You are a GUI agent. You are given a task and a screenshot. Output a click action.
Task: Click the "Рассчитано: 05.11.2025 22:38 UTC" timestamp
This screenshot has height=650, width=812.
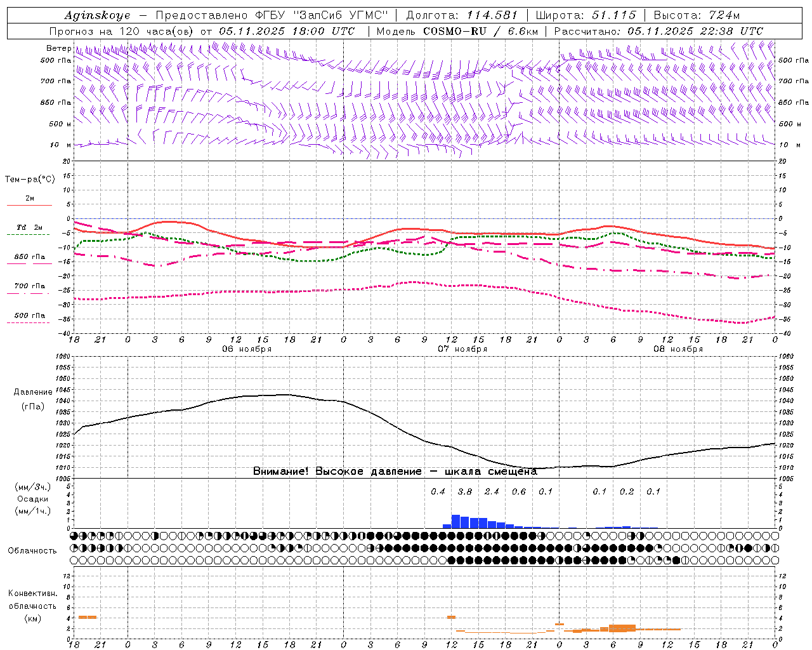point(658,31)
